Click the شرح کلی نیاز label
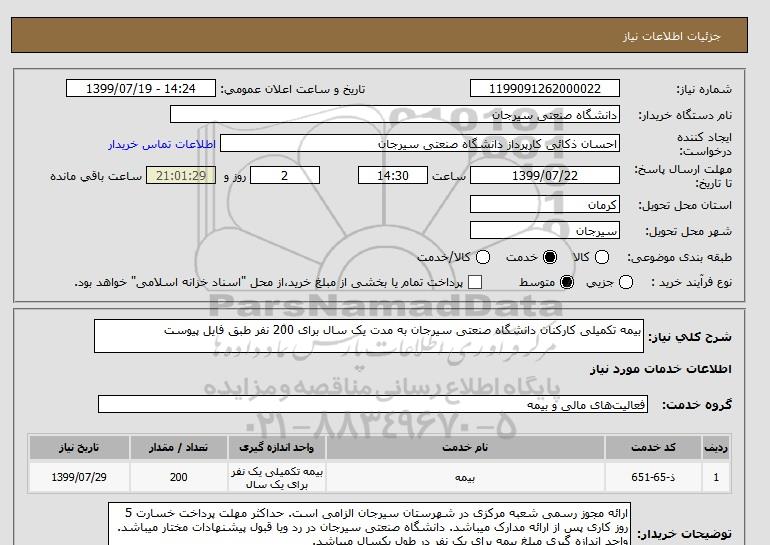 (x=690, y=337)
